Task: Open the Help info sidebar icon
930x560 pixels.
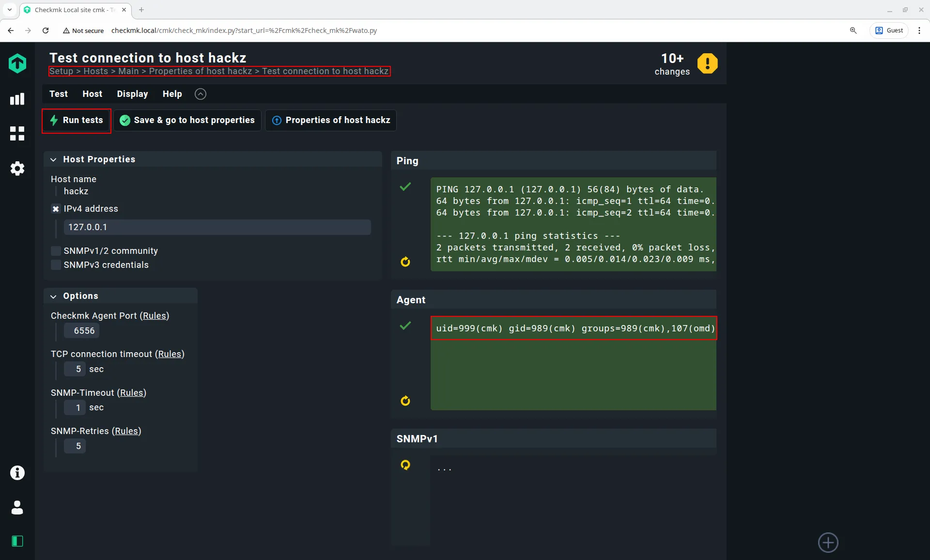Action: tap(17, 473)
